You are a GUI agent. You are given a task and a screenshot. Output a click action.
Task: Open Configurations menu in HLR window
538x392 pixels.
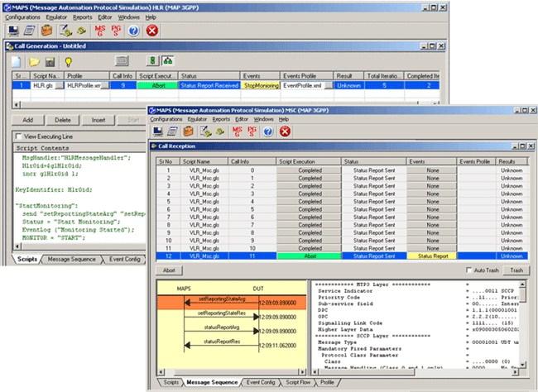[x=22, y=17]
